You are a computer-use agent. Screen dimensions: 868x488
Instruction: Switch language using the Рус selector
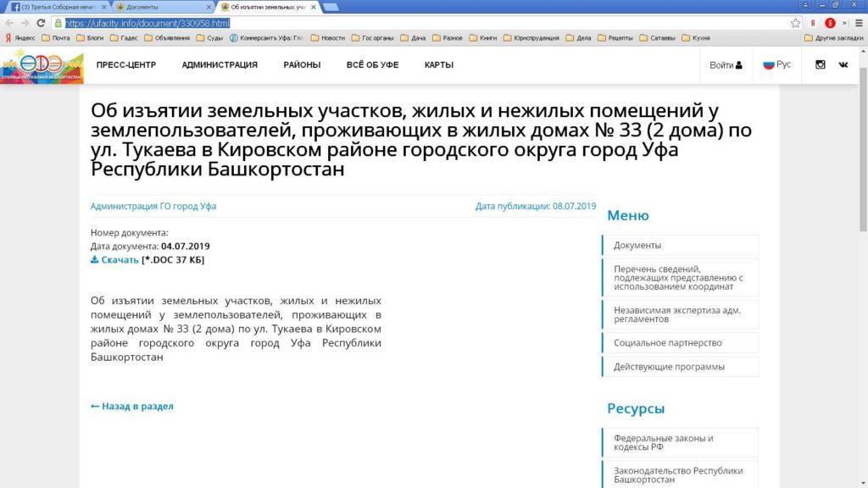click(x=776, y=65)
